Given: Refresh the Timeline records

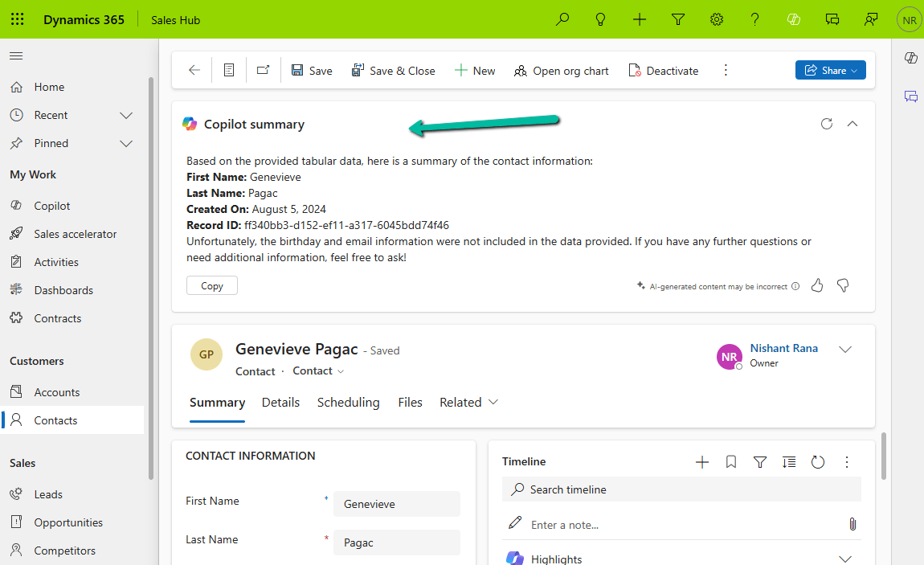Looking at the screenshot, I should coord(817,462).
